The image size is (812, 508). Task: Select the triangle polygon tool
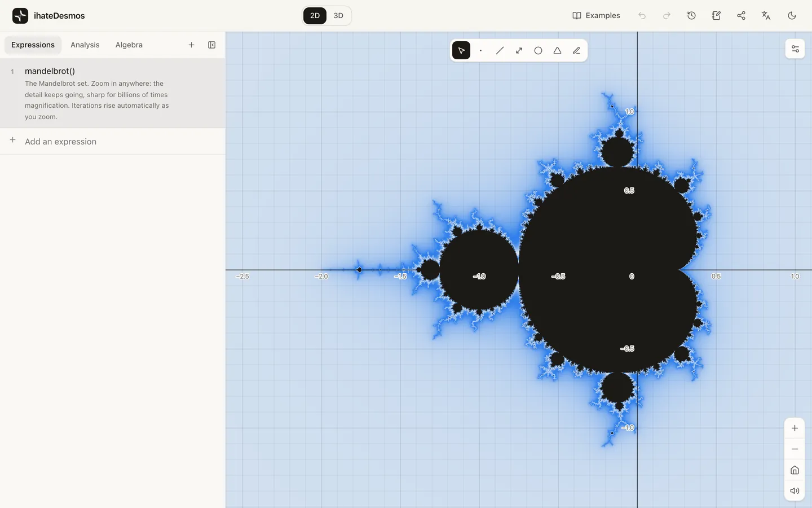click(557, 51)
